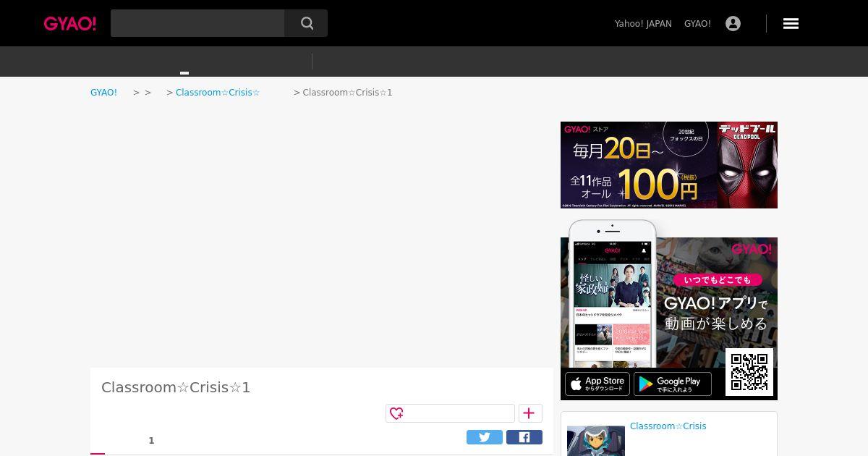
Task: Select the episode tab numbered 1
Action: tap(151, 441)
